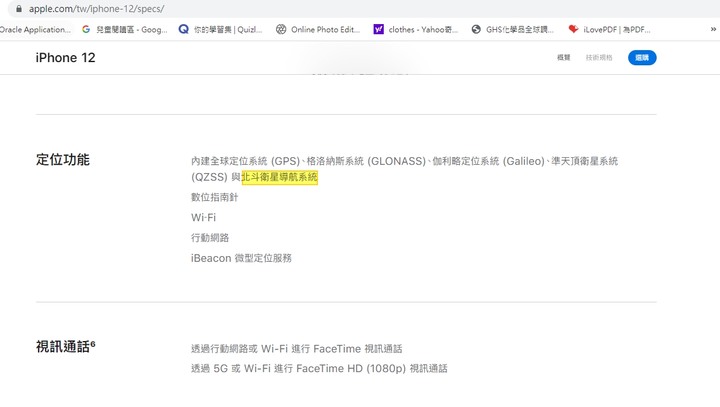Click the iBeacon 微型定位服務 line
Viewport: 720px width, 407px height.
tap(241, 258)
